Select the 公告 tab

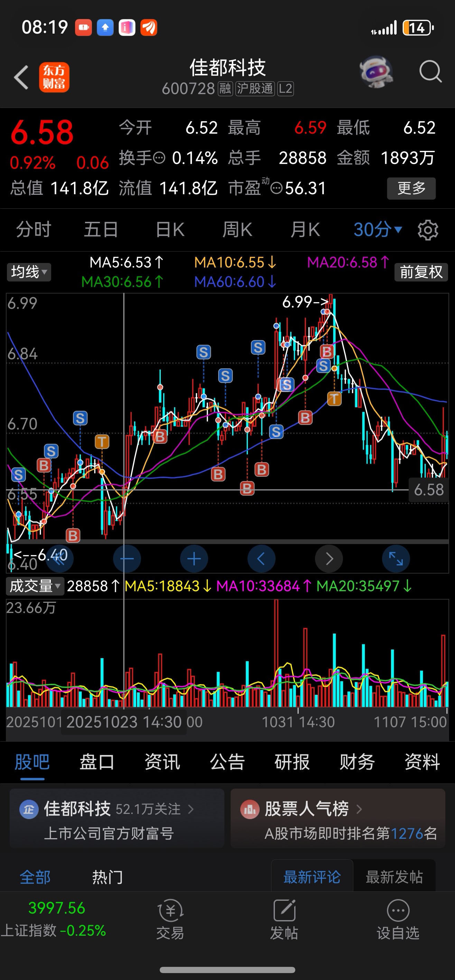227,762
